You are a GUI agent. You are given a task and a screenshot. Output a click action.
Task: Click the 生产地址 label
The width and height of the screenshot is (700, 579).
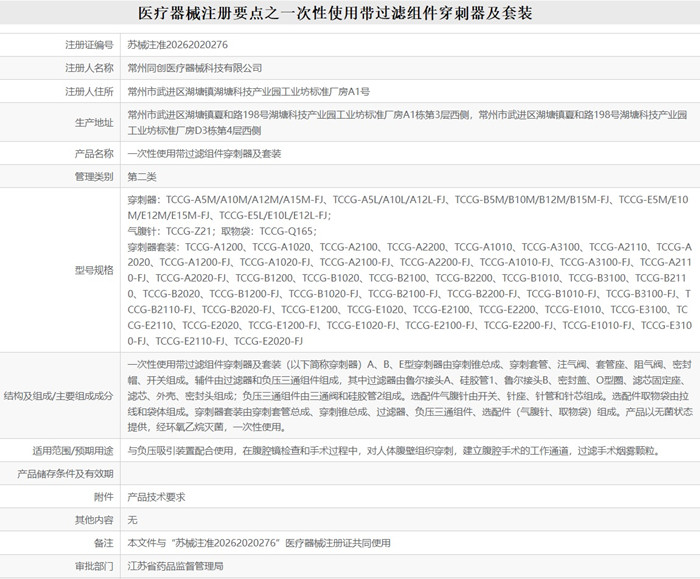point(94,122)
